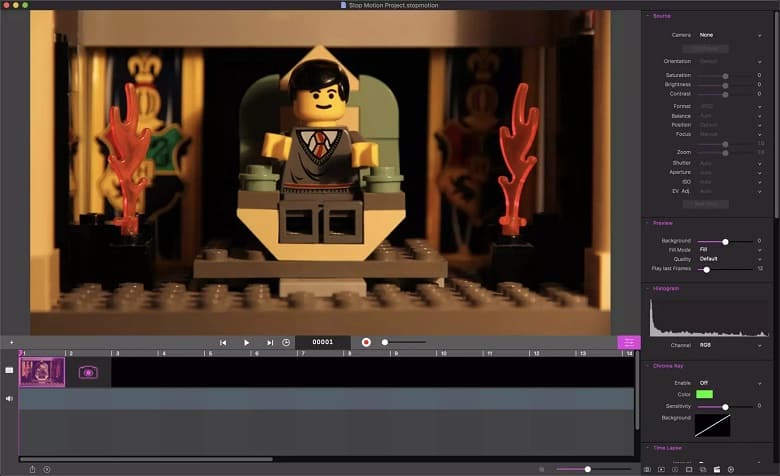Open the Focus dropdown

tap(730, 134)
